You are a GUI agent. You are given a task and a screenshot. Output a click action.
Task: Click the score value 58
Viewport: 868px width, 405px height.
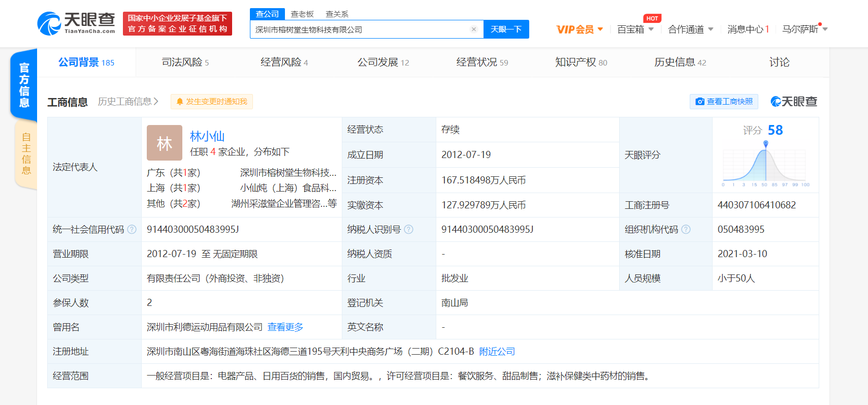pos(775,130)
